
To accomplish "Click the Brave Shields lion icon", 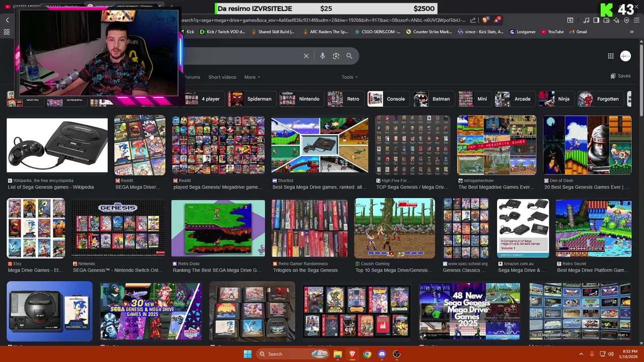I will 485,20.
